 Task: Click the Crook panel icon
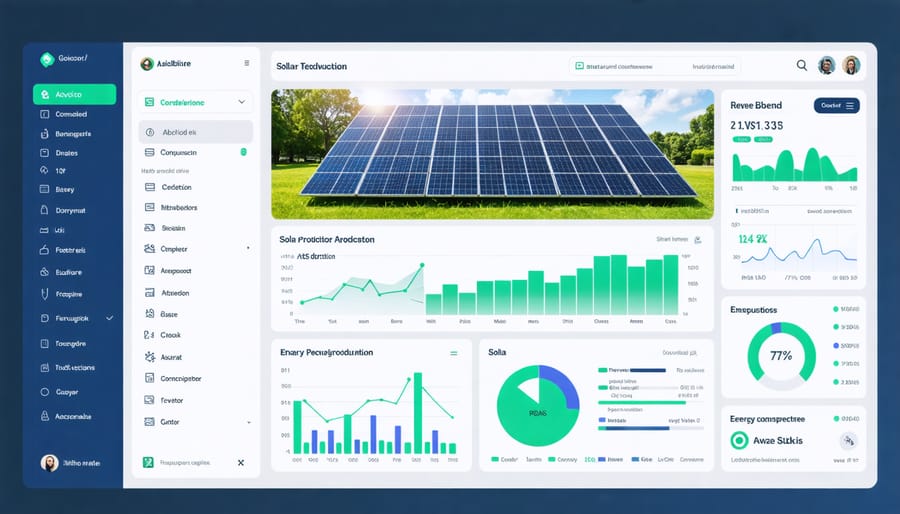pos(149,334)
